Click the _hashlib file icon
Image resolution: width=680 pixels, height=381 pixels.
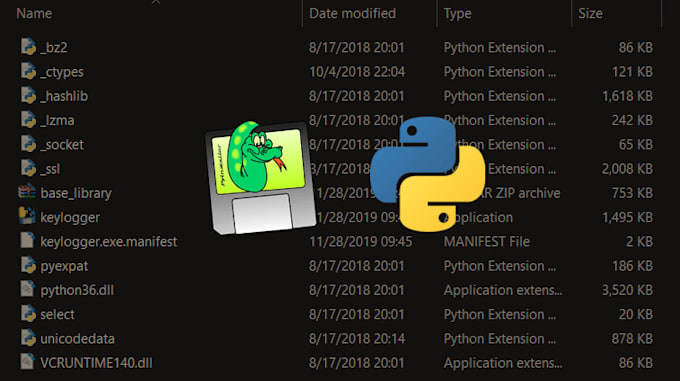[28, 95]
